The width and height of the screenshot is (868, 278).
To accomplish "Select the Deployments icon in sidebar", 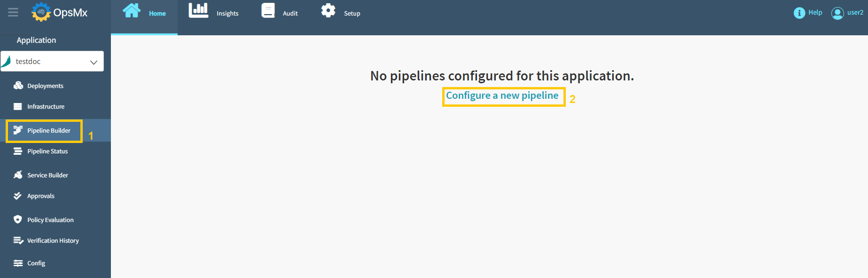I will coord(18,85).
